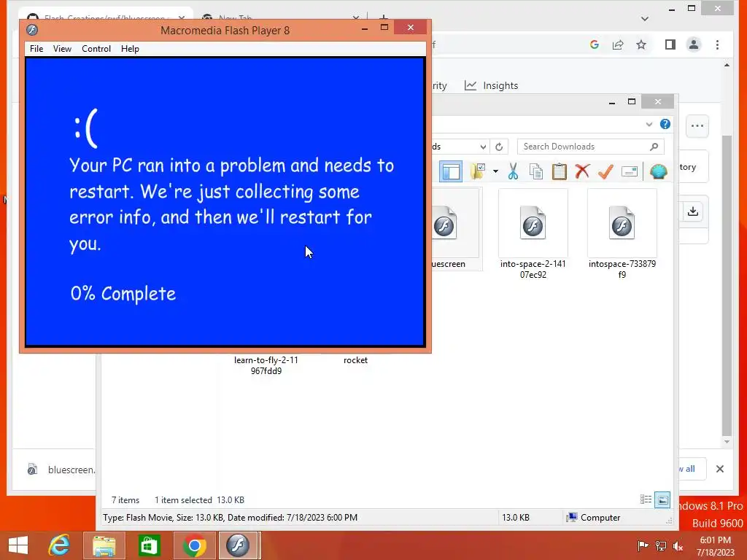
Task: Open the Action Center flag icon
Action: pyautogui.click(x=643, y=545)
